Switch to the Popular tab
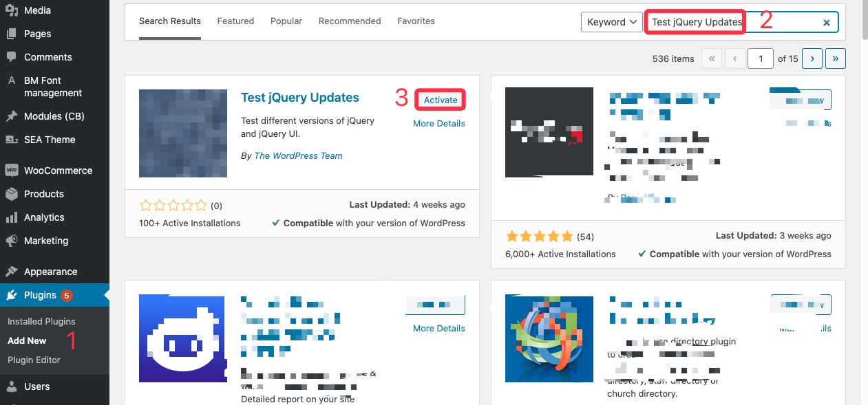This screenshot has width=868, height=405. tap(286, 21)
